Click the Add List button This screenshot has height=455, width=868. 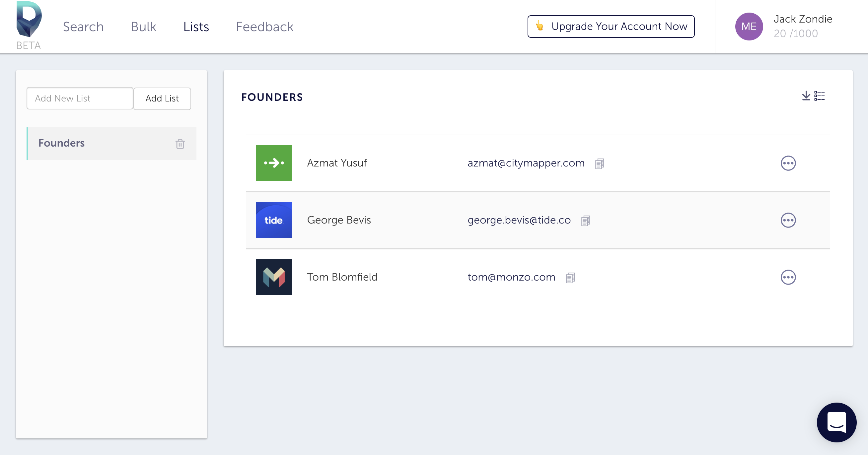point(162,98)
